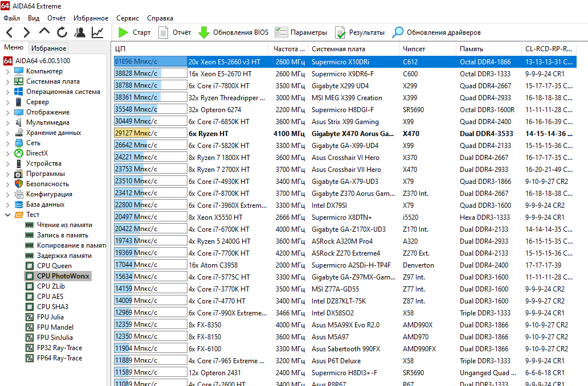This screenshot has height=386, width=588.
Task: Sort by the CL-RCD-RP-R... column header
Action: pos(548,49)
